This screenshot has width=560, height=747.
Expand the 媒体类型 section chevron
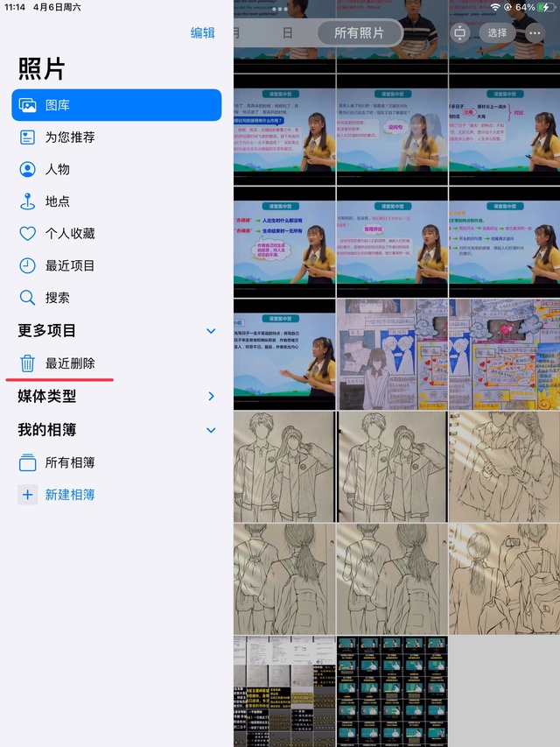tap(211, 397)
